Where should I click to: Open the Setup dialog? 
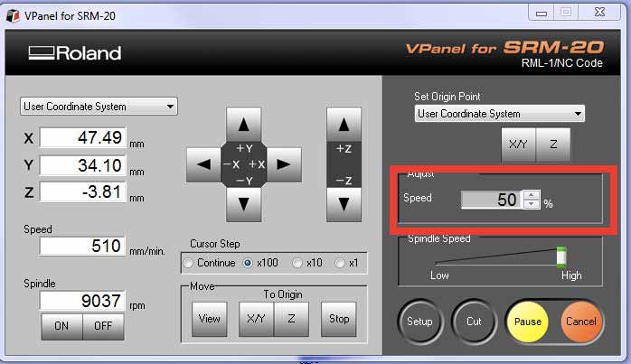click(x=419, y=322)
